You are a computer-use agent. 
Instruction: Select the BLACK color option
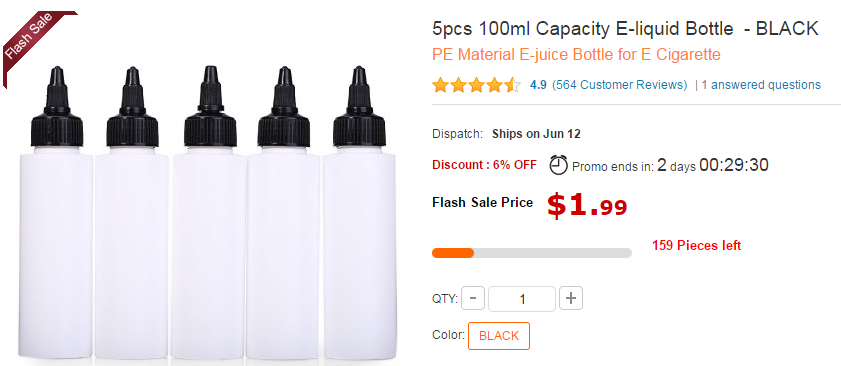[x=499, y=336]
